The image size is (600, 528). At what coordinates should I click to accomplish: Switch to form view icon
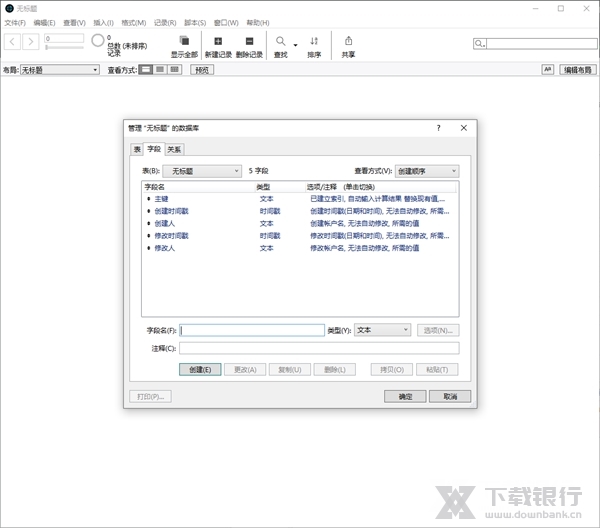click(145, 69)
